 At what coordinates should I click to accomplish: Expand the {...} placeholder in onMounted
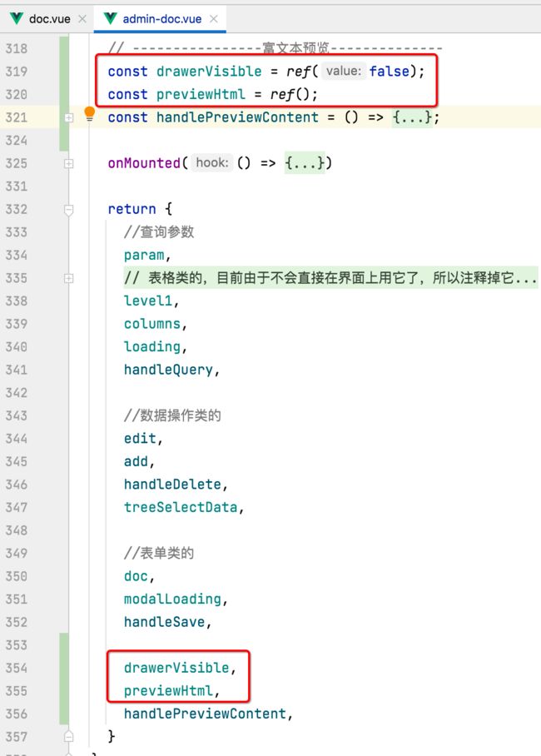coord(305,163)
